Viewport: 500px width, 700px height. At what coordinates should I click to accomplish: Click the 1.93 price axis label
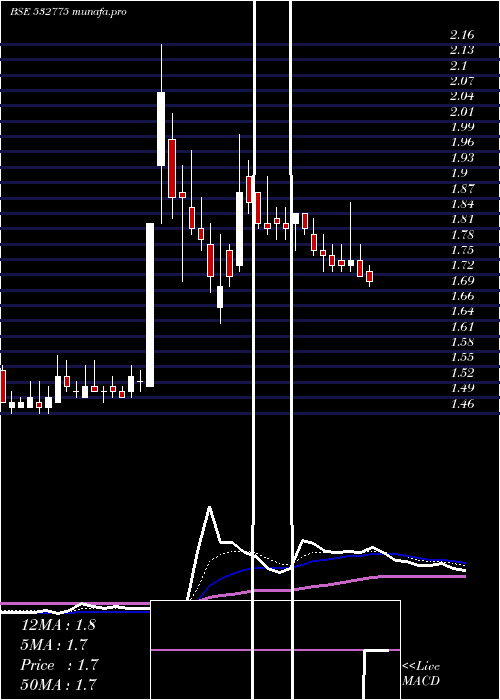point(462,158)
